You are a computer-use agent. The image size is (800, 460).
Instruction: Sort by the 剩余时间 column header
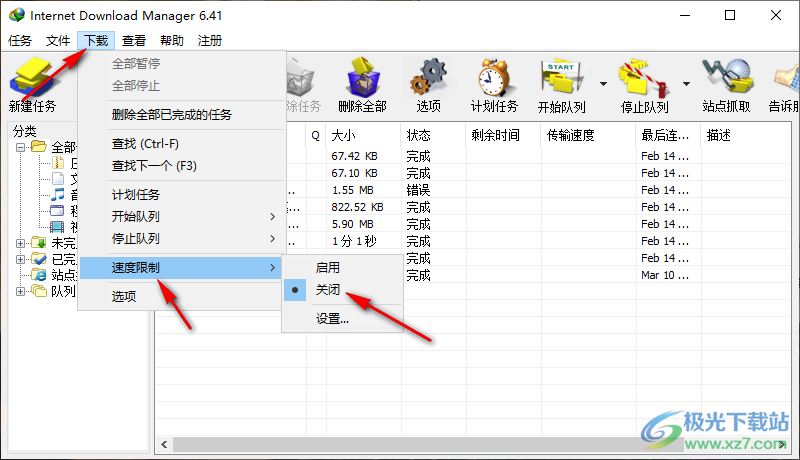click(503, 135)
